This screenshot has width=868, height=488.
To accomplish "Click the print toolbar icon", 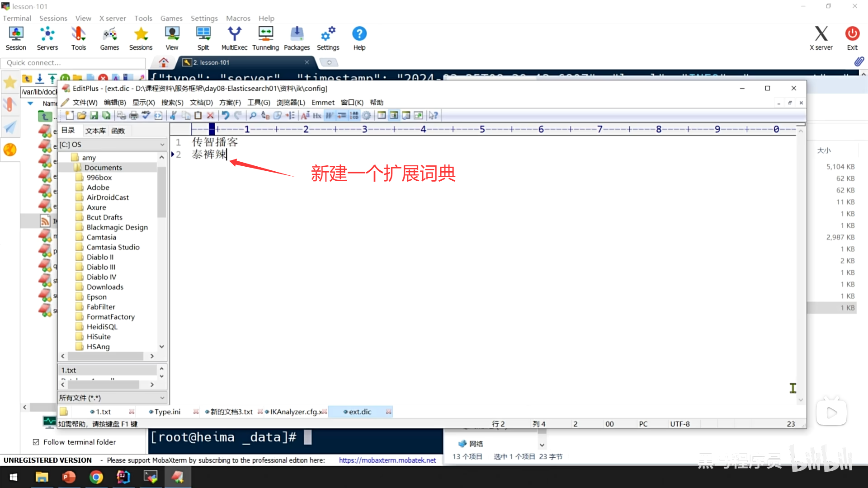I will 134,115.
